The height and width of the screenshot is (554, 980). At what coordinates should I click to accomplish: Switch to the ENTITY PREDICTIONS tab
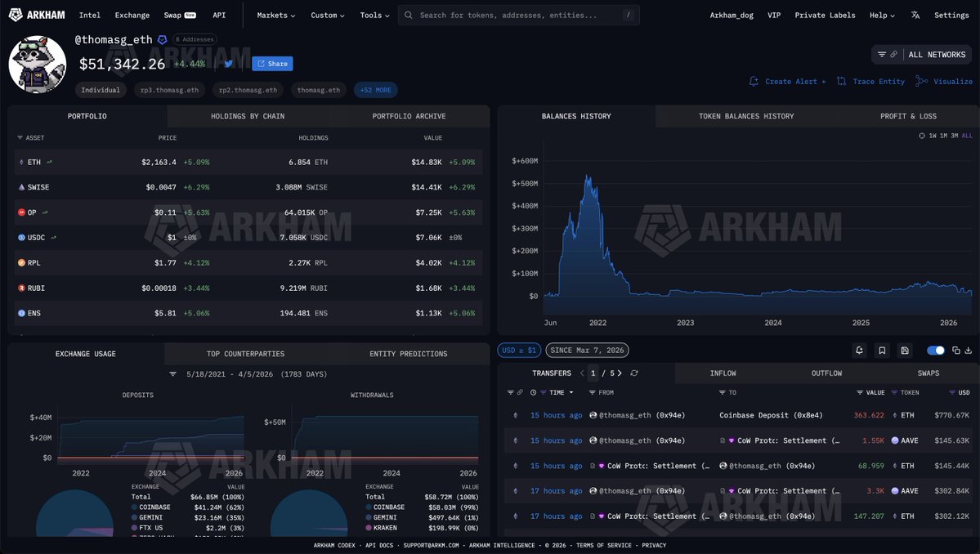pyautogui.click(x=408, y=354)
